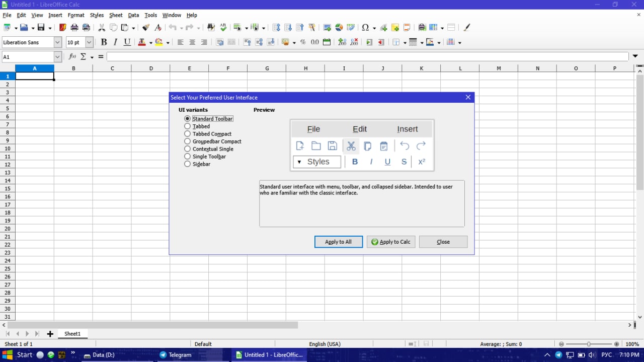Click the Close button in dialog
This screenshot has height=362, width=644.
click(x=443, y=242)
